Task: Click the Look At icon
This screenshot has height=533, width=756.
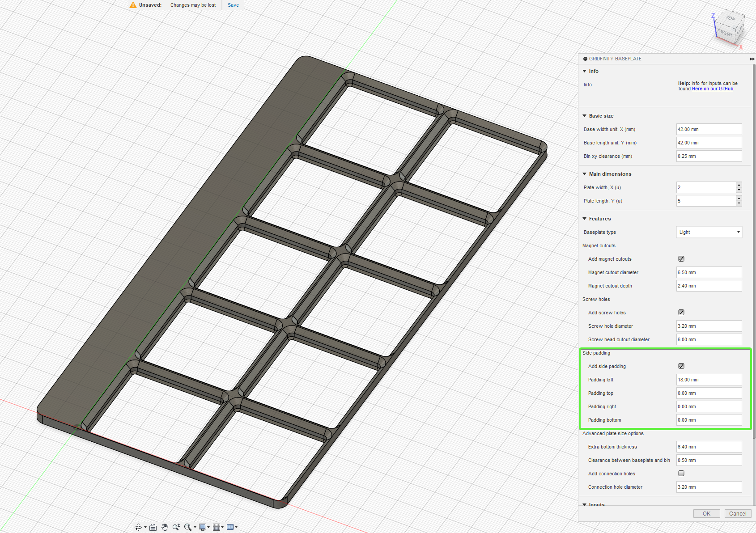Action: tap(153, 527)
